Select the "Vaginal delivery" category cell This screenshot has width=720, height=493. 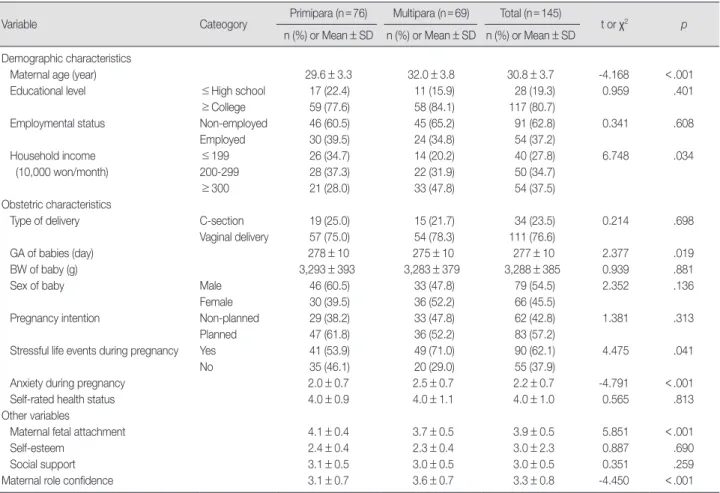point(234,237)
